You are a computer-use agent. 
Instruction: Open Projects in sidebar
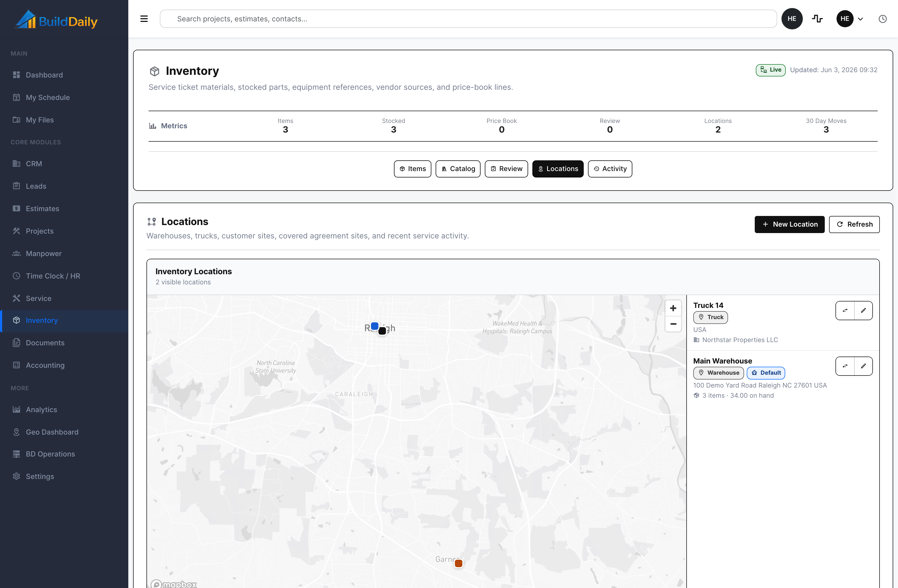64,231
